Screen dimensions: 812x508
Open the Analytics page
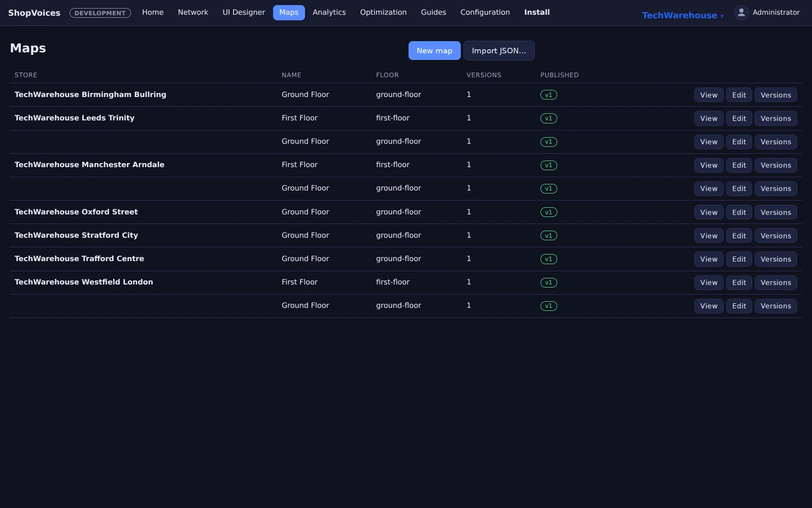pyautogui.click(x=329, y=12)
